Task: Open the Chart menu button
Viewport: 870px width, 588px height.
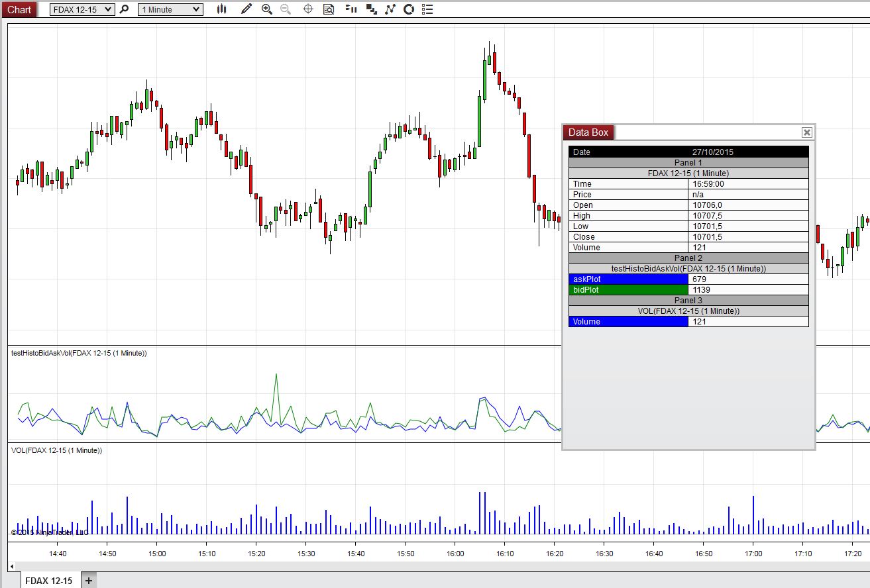Action: click(19, 9)
